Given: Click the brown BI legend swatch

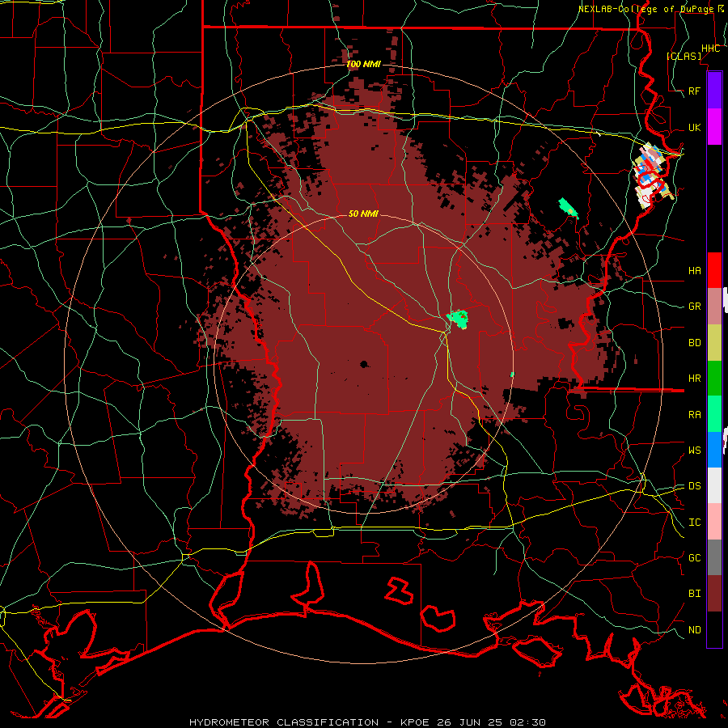Looking at the screenshot, I should 714,594.
